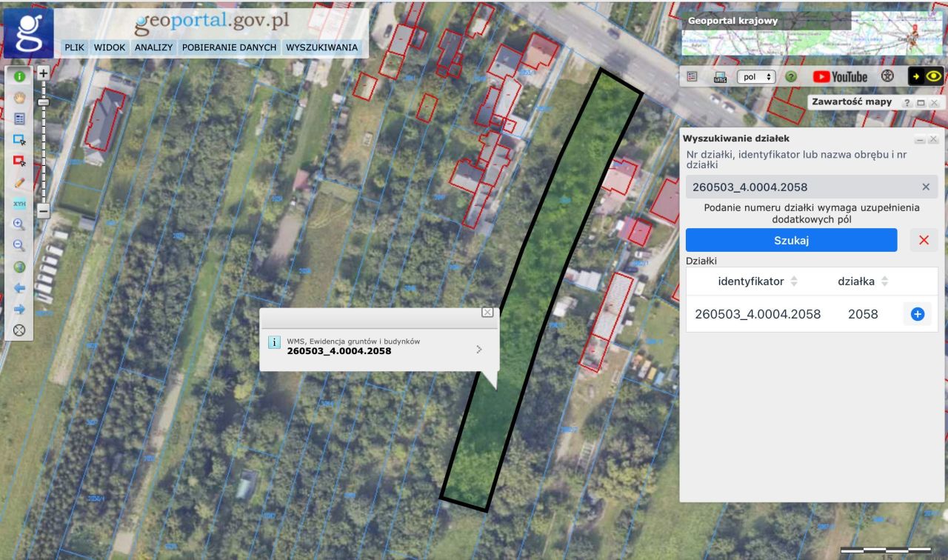The image size is (948, 560).
Task: Toggle the high-contrast eye mode
Action: click(x=934, y=76)
